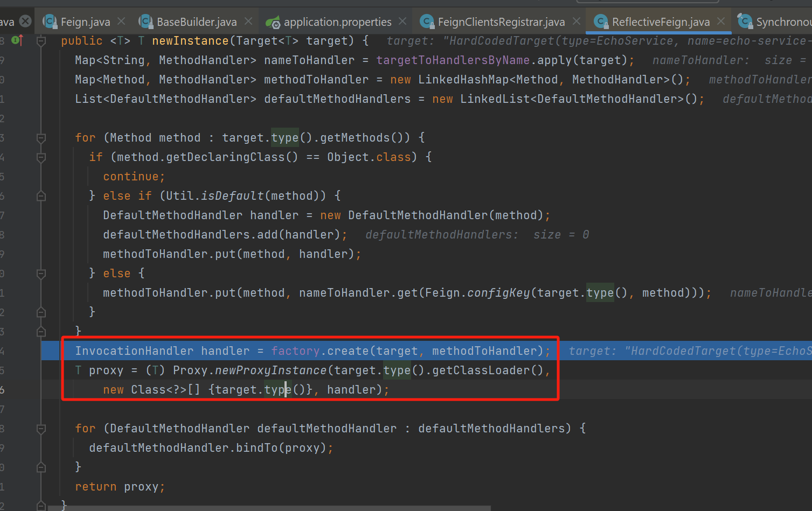Viewport: 812px width, 511px height.
Task: Close the Feign.java tab
Action: tap(121, 22)
